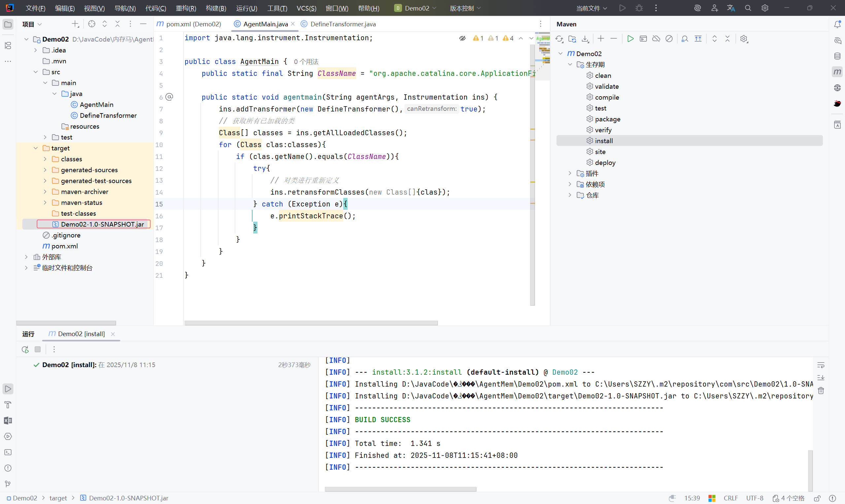
Task: Click the UTF-8 encoding in status bar
Action: click(754, 498)
